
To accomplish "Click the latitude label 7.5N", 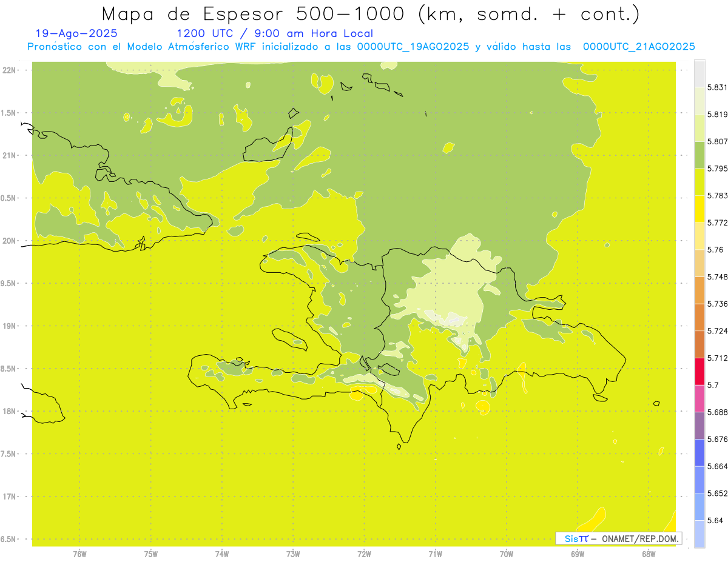I will point(9,454).
